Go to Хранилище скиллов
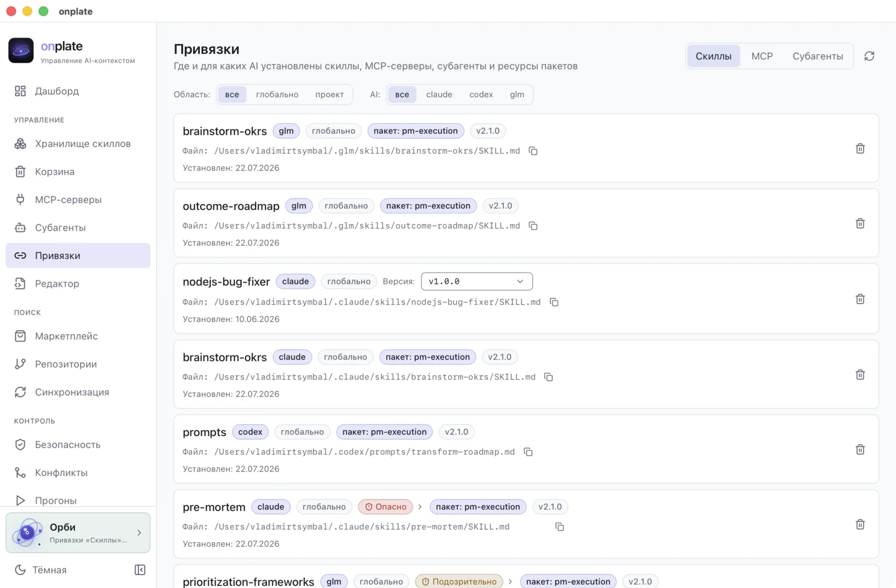Screen dimensions: 896x588 [78, 144]
